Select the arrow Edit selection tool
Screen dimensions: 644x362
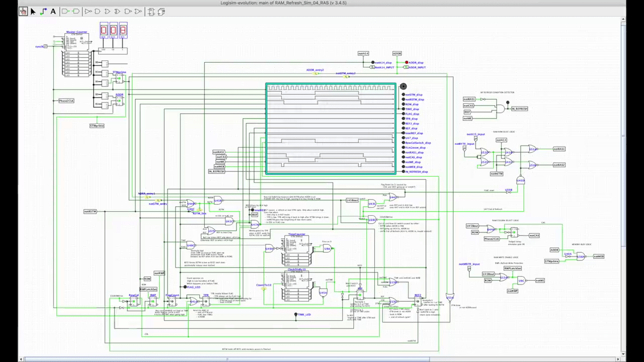pyautogui.click(x=33, y=11)
